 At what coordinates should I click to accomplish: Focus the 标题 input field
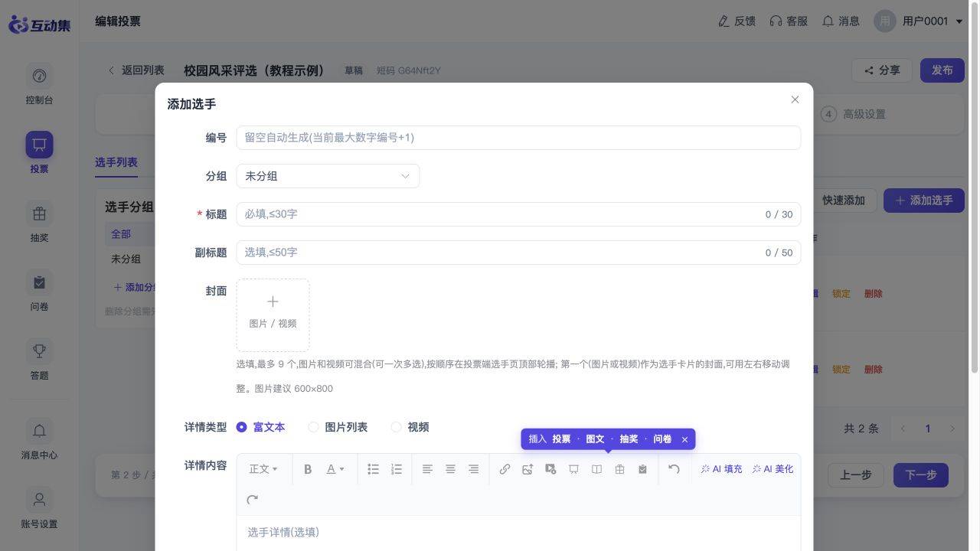[x=518, y=214]
